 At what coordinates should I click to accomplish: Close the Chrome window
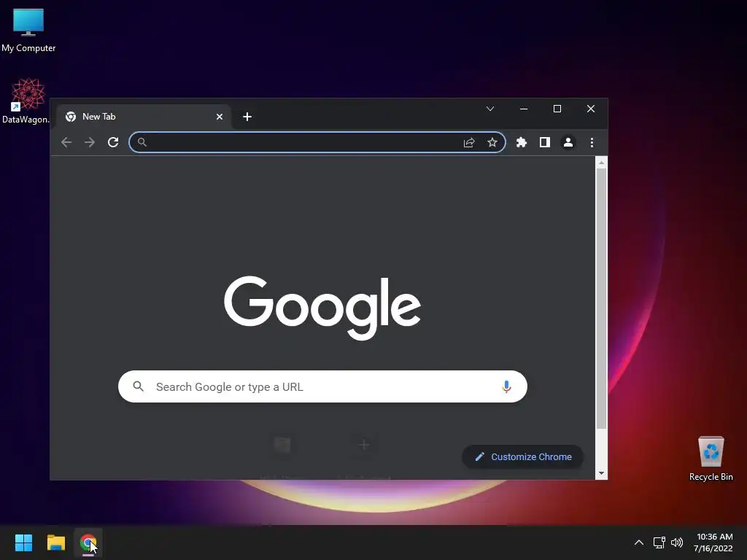point(591,109)
